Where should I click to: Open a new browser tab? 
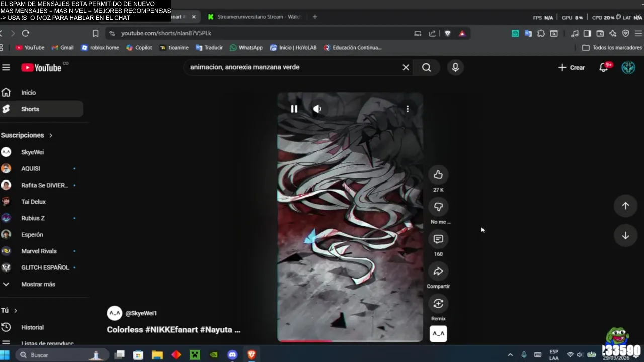(x=315, y=17)
